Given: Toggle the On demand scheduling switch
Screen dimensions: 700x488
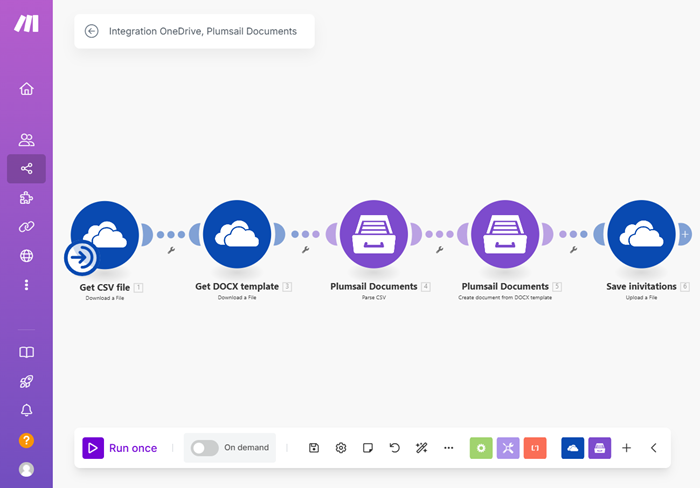Looking at the screenshot, I should pos(204,448).
